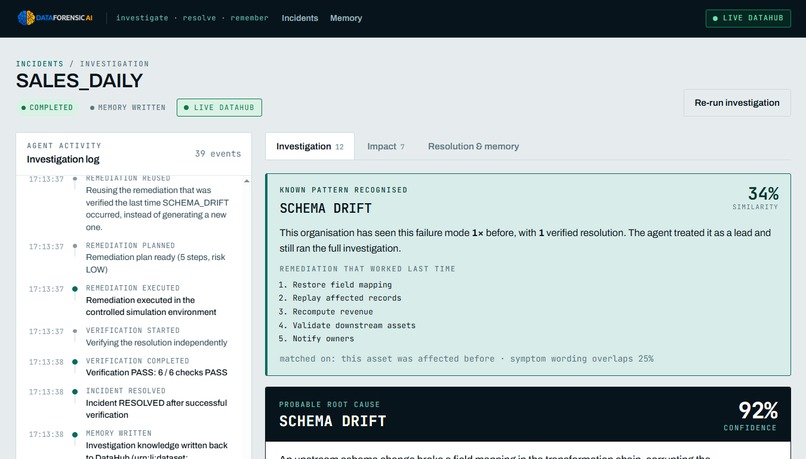Click the SCHEMA DRIFT probable root cause heading
The image size is (806, 459).
pyautogui.click(x=333, y=421)
